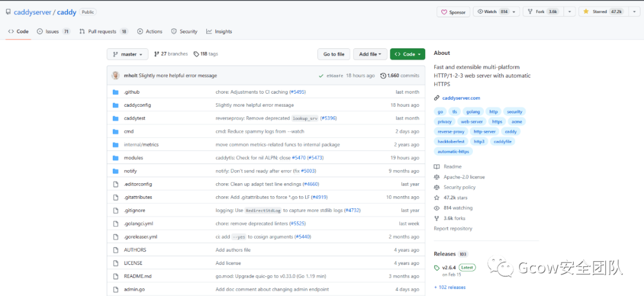Viewport: 644px width, 296px height.
Task: Open pull request #5495 link
Action: click(298, 92)
